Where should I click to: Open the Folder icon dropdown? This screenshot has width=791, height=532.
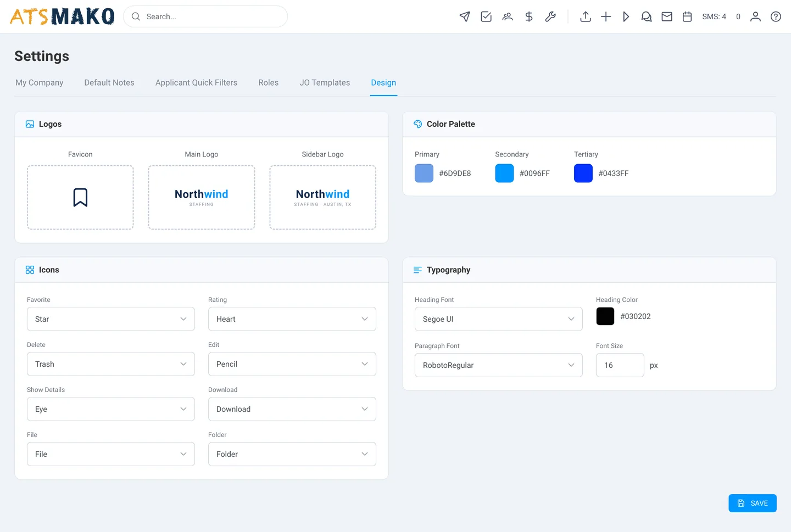[292, 454]
